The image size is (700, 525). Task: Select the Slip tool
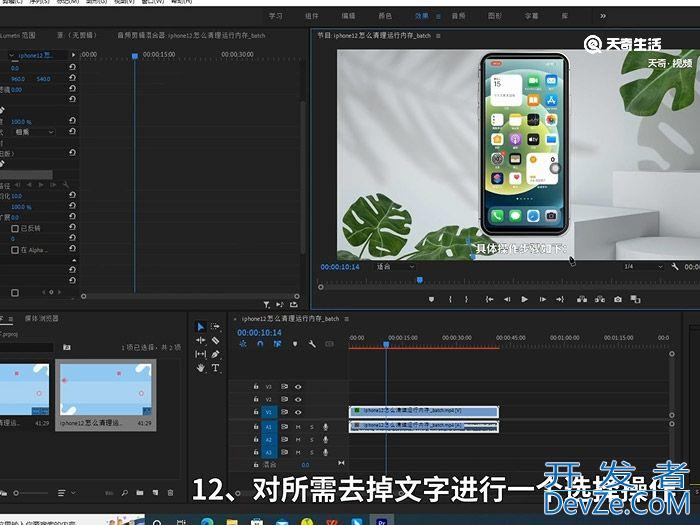pyautogui.click(x=200, y=354)
